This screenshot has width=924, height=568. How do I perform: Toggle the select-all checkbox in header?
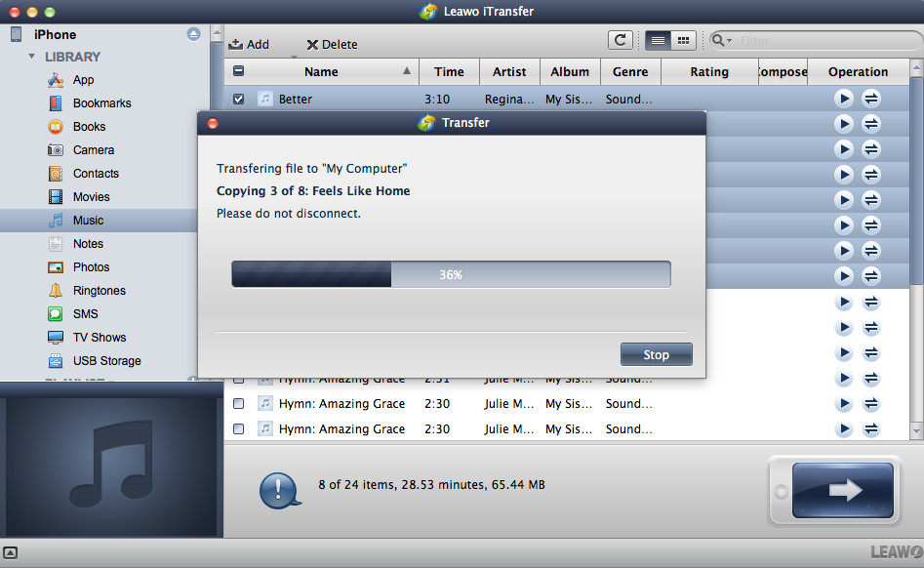239,71
